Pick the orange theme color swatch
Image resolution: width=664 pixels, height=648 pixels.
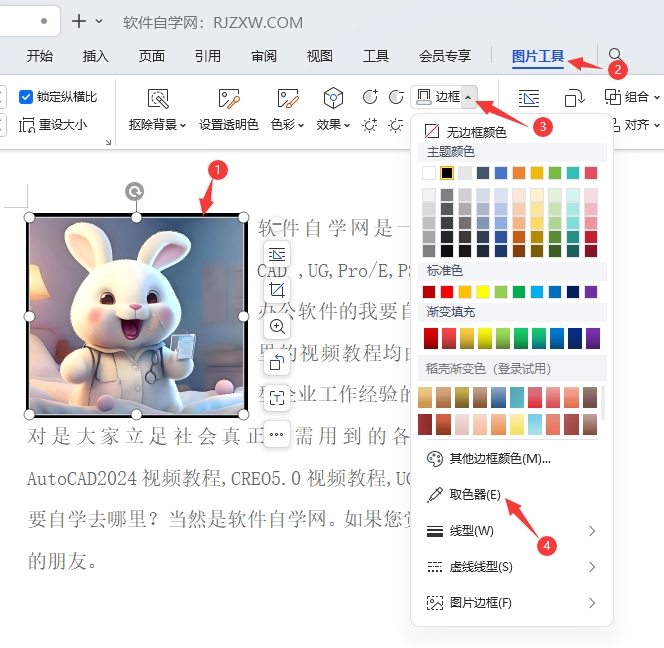519,173
